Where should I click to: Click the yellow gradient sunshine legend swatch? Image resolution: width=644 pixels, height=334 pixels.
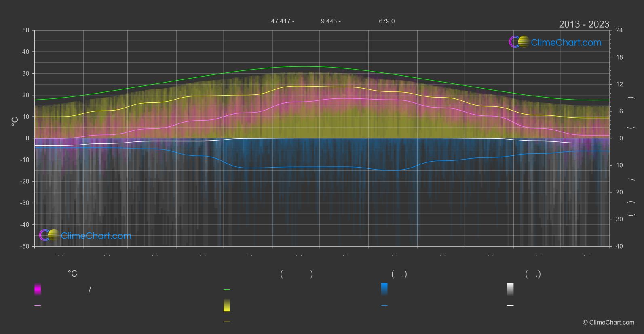[227, 305]
